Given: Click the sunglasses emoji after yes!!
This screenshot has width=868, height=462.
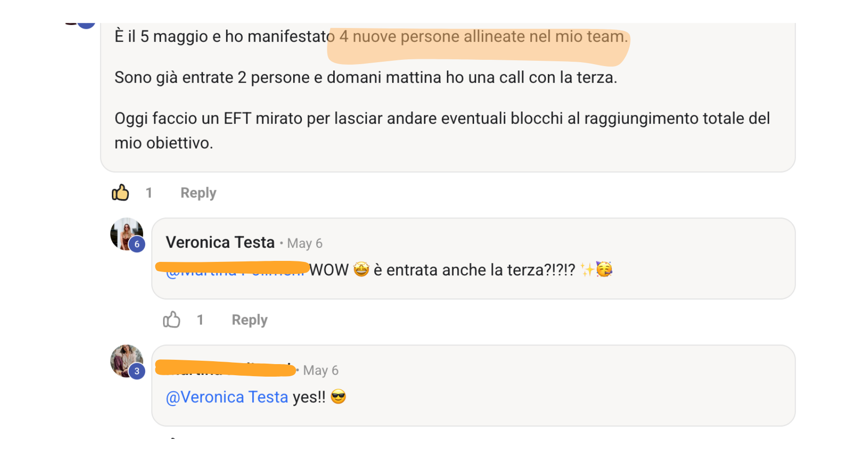Looking at the screenshot, I should [339, 397].
